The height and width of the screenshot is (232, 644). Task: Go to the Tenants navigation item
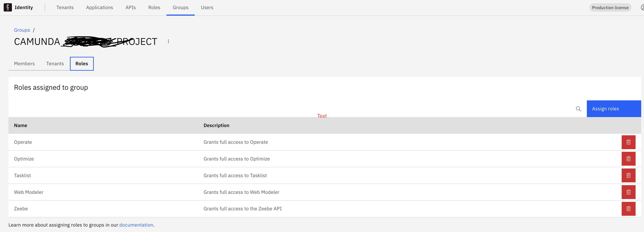click(x=65, y=8)
